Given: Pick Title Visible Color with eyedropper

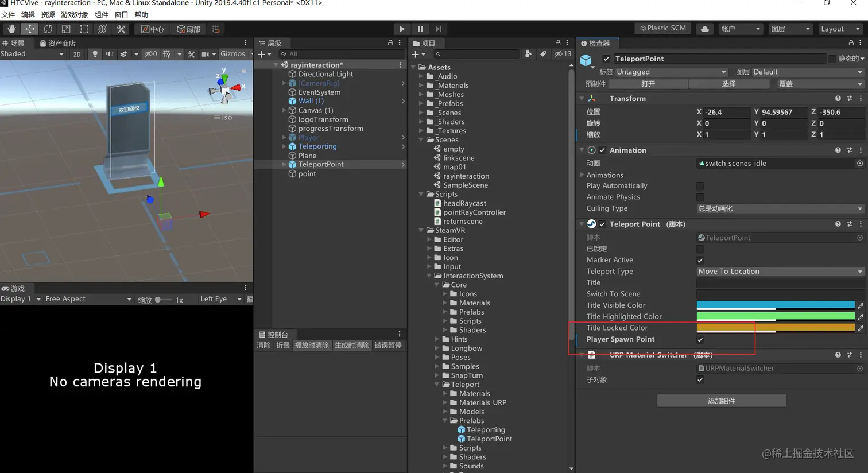Looking at the screenshot, I should coord(861,305).
